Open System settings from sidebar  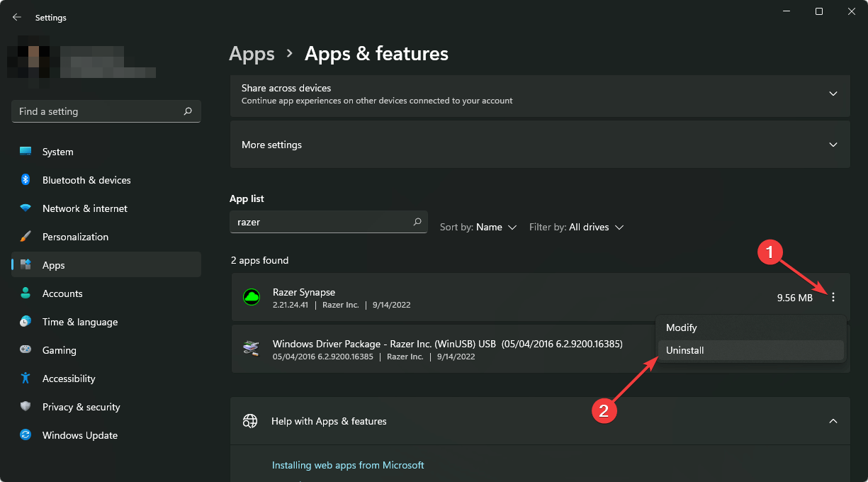click(57, 152)
